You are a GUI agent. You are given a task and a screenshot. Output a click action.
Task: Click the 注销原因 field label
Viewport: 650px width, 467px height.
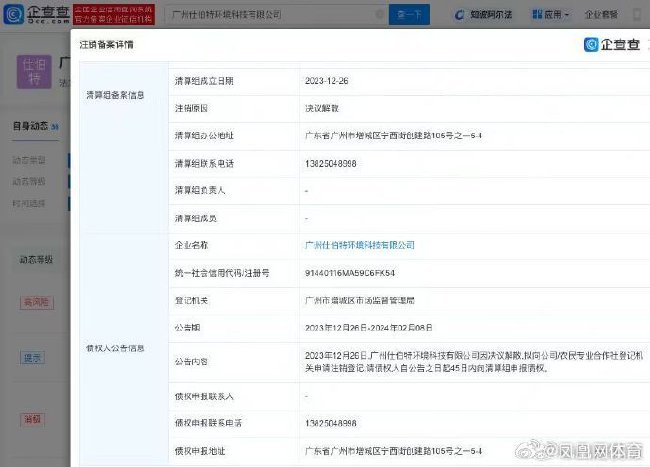pyautogui.click(x=191, y=108)
